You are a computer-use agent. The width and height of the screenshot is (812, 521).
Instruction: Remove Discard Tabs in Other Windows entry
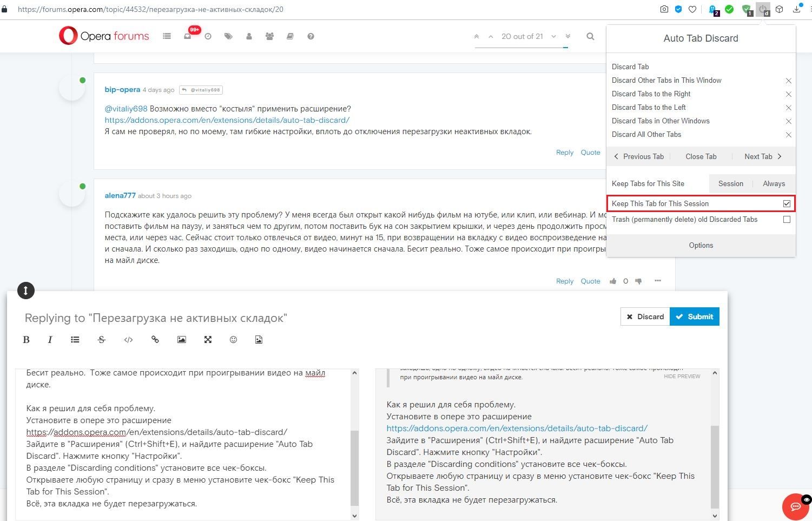[788, 121]
